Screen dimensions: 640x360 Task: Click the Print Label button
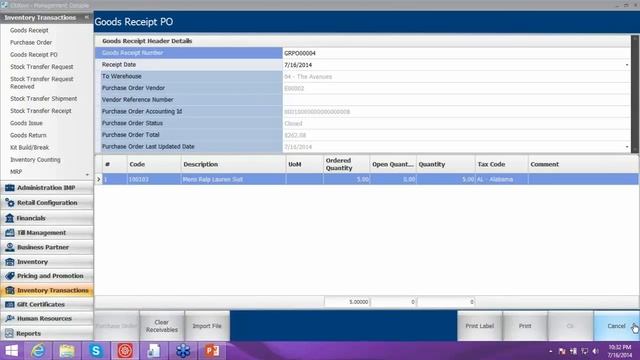click(x=480, y=326)
